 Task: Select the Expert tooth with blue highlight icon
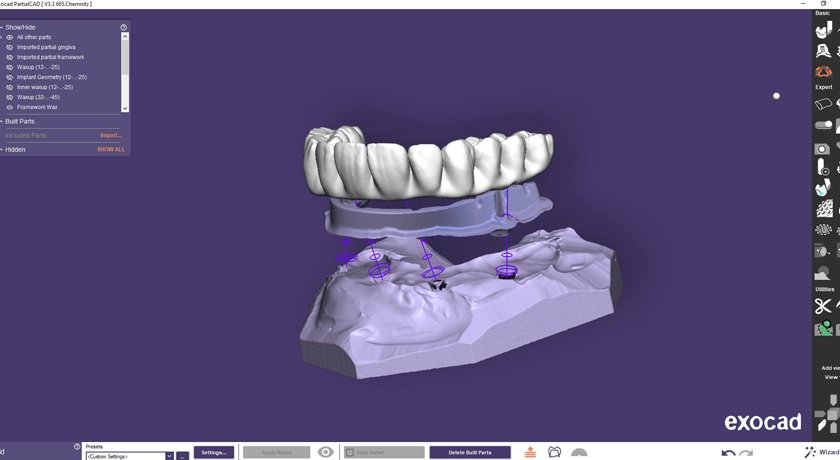823,188
